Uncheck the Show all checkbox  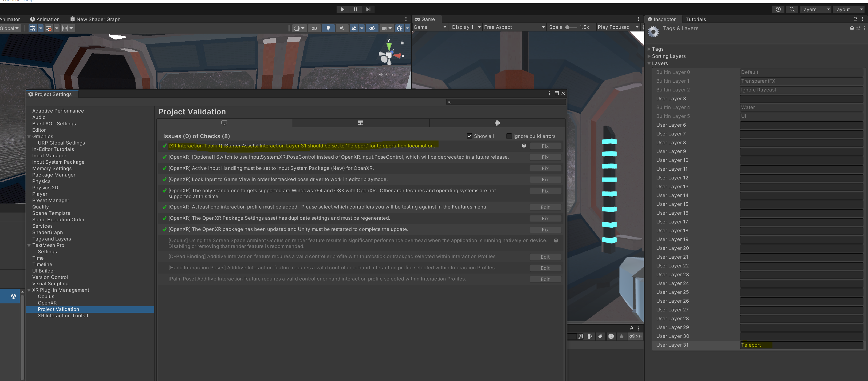point(469,136)
